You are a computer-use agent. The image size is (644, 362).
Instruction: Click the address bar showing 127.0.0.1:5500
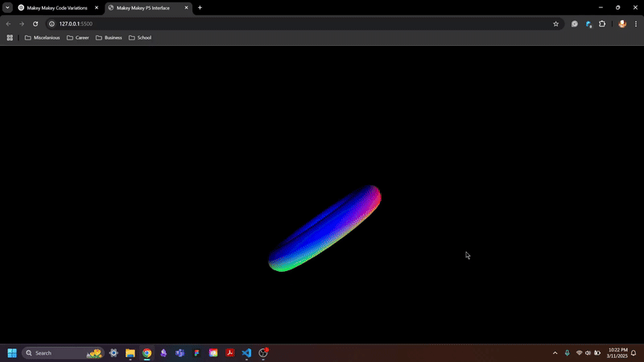304,24
